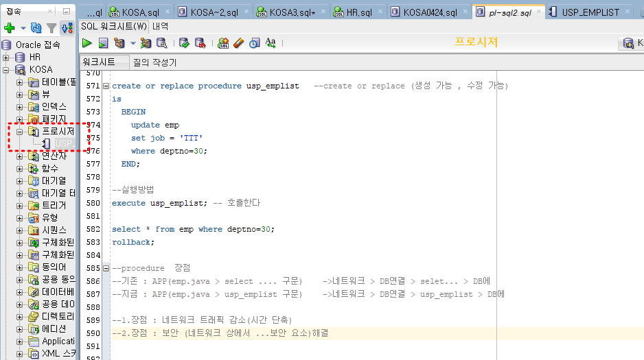Select the Oracle 접속 root item
Viewport: 644px width, 360px height.
[x=37, y=45]
